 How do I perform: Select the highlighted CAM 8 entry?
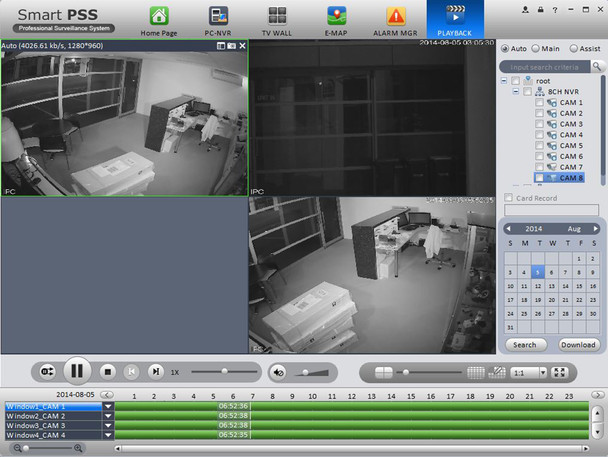(x=571, y=178)
